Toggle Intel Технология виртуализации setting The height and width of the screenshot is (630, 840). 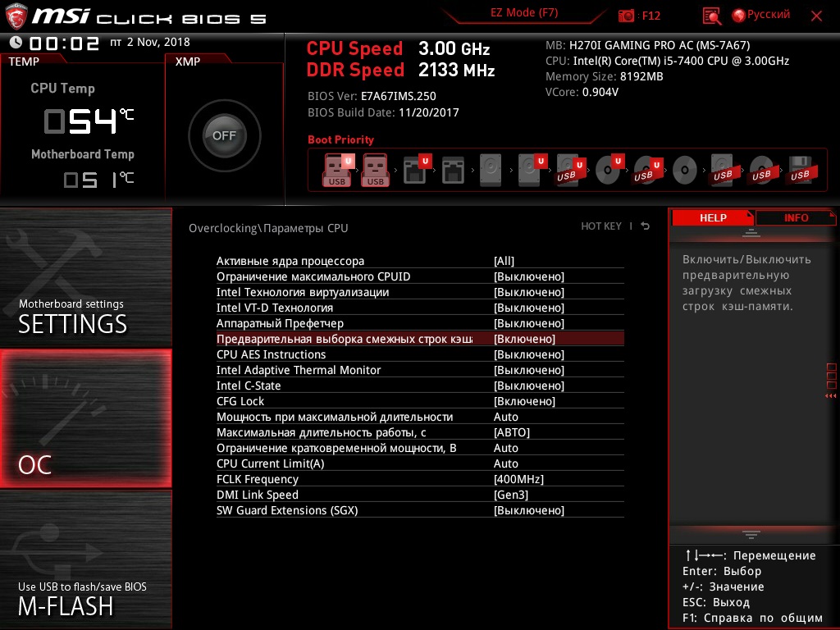(x=420, y=292)
